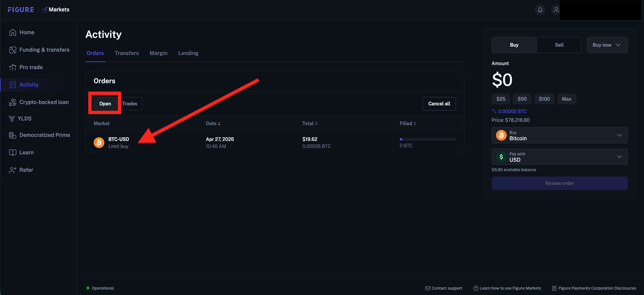Sort orders by Date column
The height and width of the screenshot is (295, 644).
pos(213,124)
